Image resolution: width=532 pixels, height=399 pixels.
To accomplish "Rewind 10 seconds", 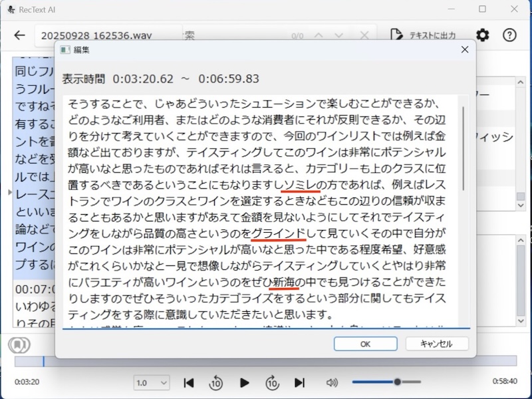I will click(x=216, y=382).
